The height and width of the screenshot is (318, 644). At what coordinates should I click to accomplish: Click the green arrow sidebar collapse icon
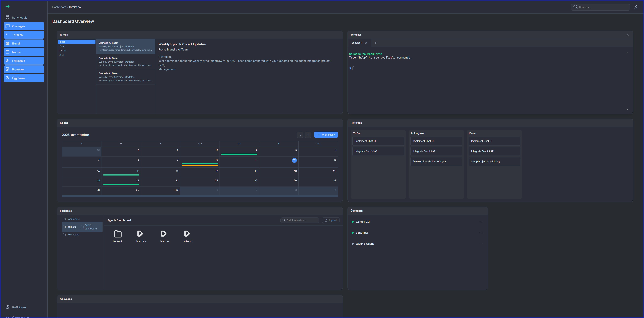[8, 6]
